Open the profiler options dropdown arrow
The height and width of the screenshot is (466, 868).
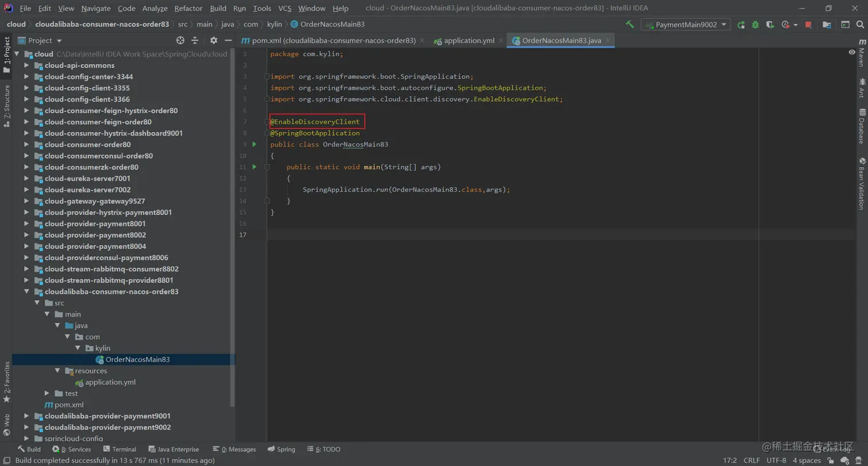tap(796, 25)
